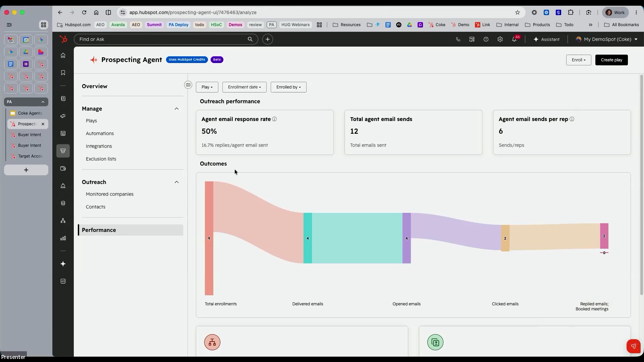Open Bookmarks icon in HubSpot sidebar
This screenshot has height=362, width=644.
coord(63,73)
